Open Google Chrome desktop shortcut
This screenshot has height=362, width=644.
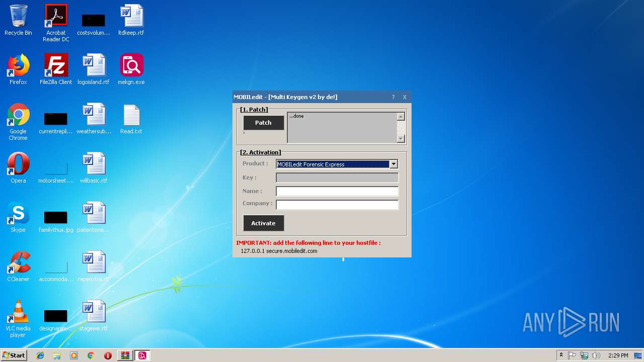(18, 122)
